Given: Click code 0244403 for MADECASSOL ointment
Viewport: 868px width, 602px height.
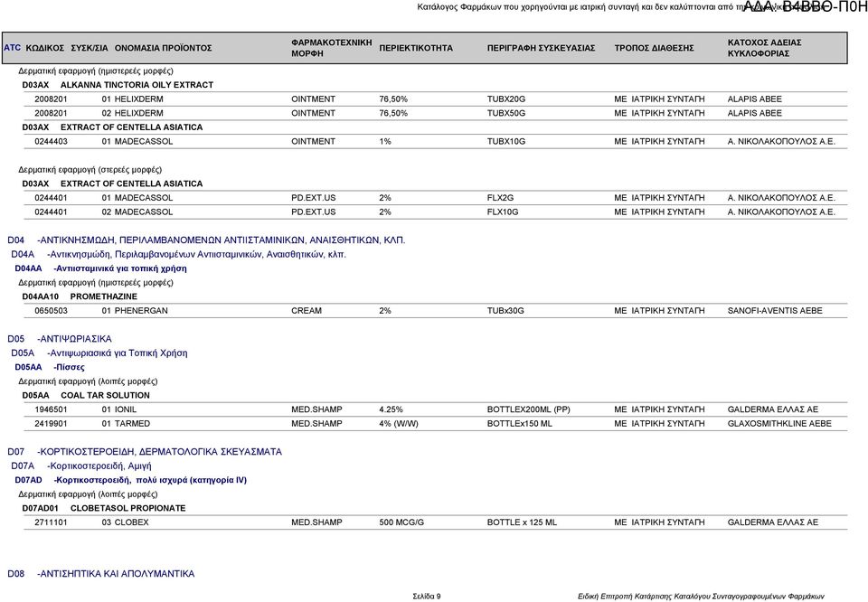Looking at the screenshot, I should click(51, 141).
